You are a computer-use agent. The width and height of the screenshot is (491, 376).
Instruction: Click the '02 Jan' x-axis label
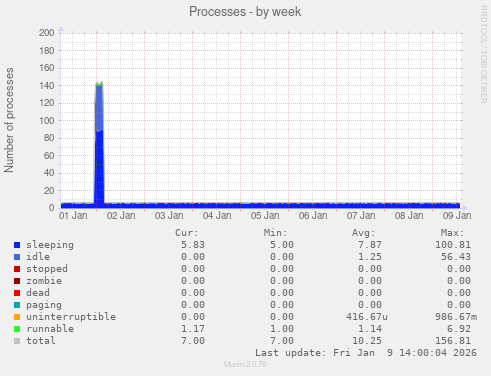(x=121, y=216)
